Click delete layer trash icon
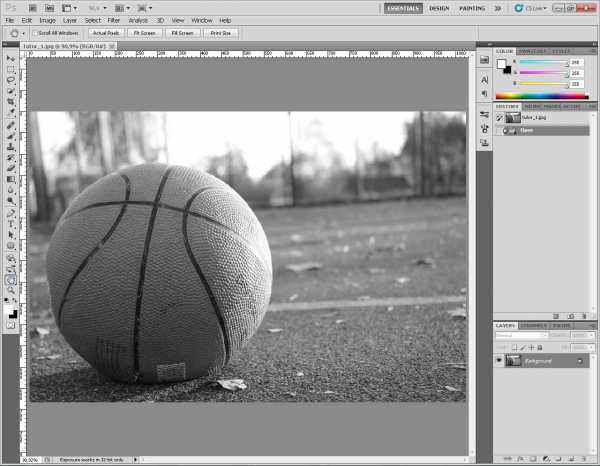Viewport: 600px width, 466px height. [x=584, y=458]
